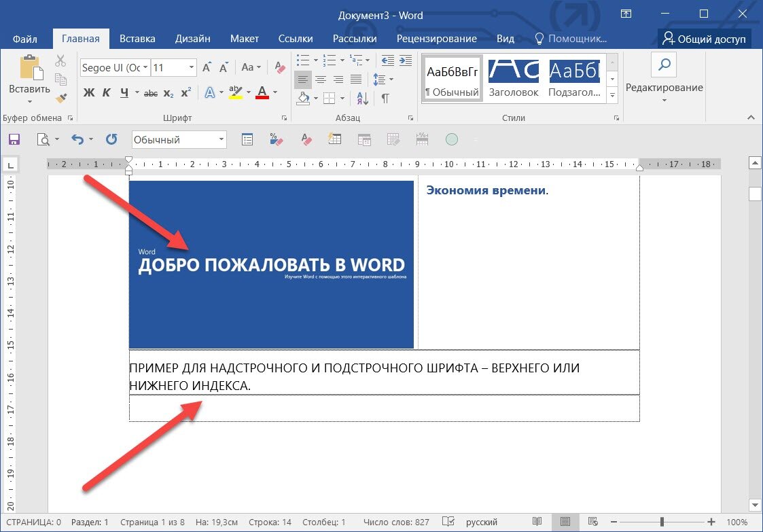Click the vertical scrollbar down arrow
This screenshot has height=532, width=763.
tap(755, 505)
